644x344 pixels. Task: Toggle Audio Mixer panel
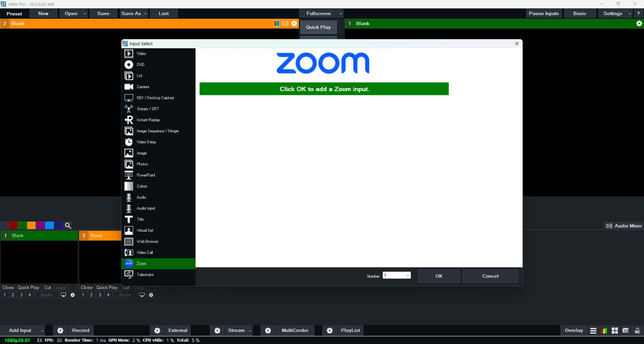pyautogui.click(x=624, y=226)
